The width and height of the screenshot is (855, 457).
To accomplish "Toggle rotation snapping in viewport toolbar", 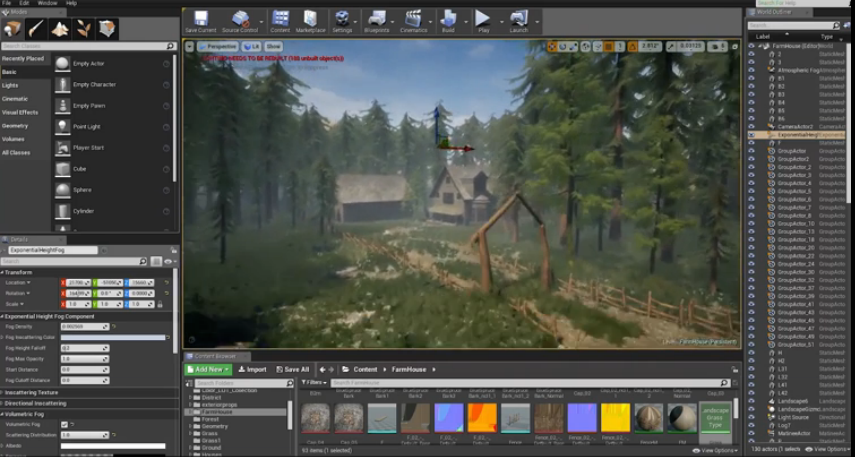I will point(633,47).
